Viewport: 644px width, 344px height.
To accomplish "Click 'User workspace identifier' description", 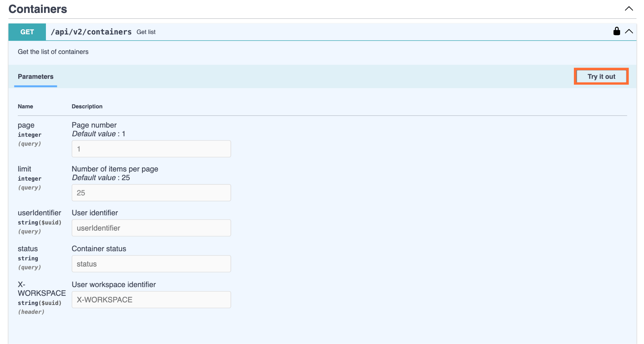I will click(x=114, y=285).
